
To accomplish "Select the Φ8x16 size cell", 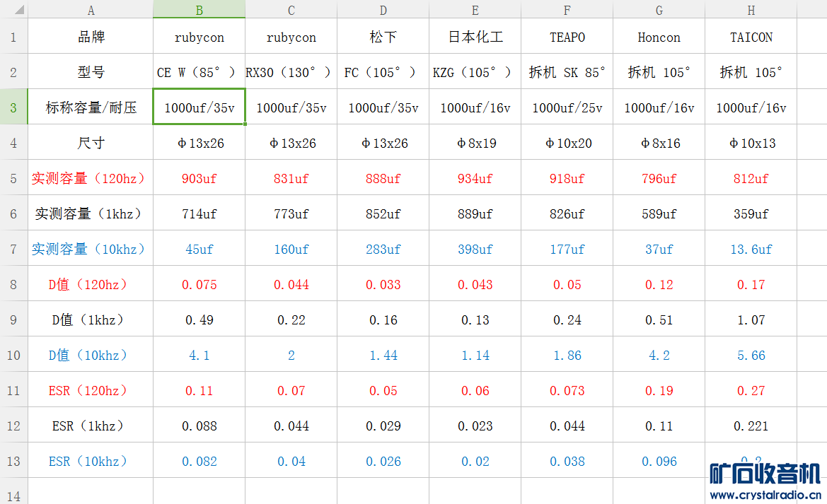I will click(659, 143).
